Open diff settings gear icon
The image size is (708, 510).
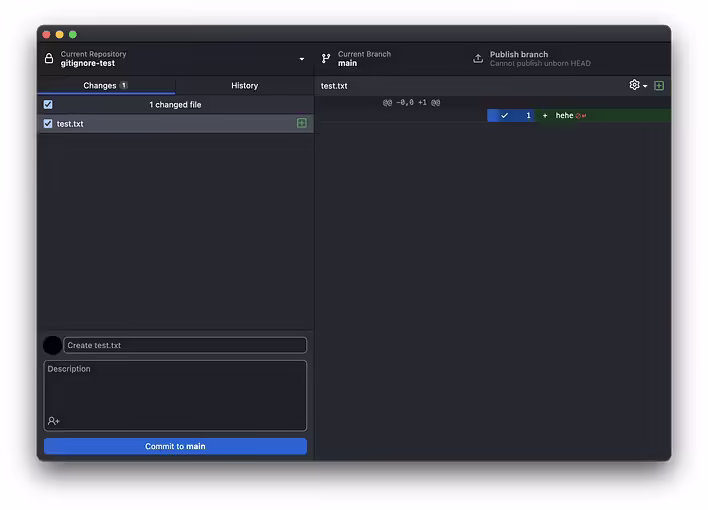point(634,85)
